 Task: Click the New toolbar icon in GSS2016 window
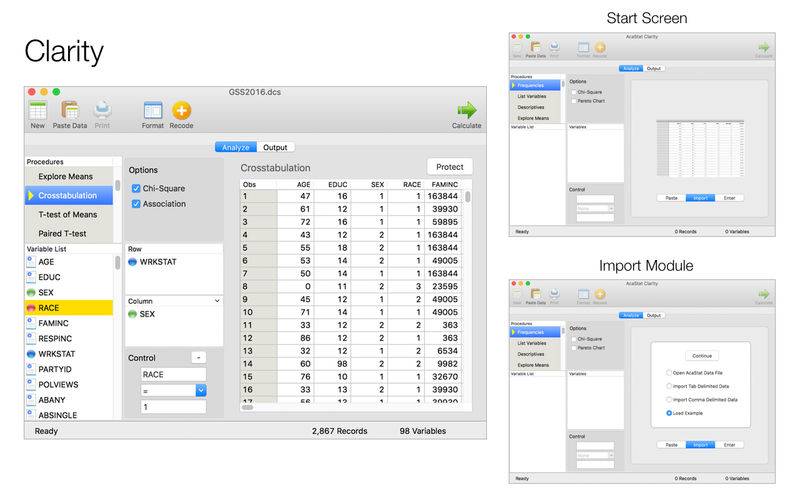[x=38, y=110]
